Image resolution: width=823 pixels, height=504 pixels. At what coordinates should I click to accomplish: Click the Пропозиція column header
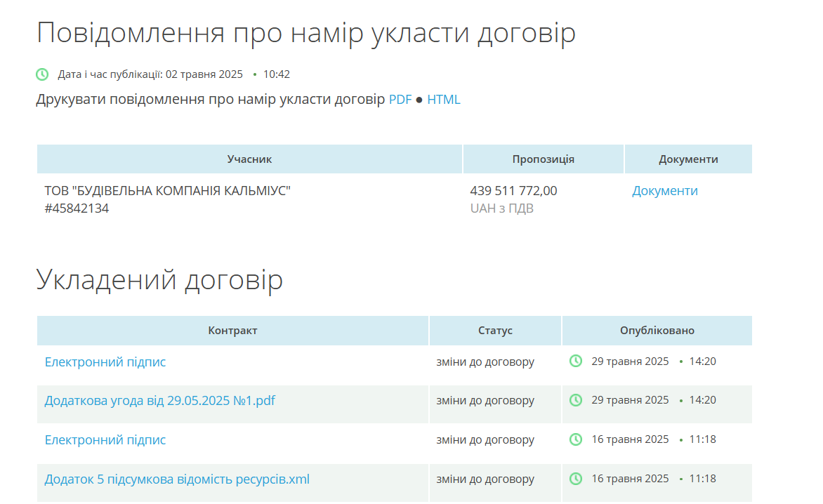pos(543,159)
